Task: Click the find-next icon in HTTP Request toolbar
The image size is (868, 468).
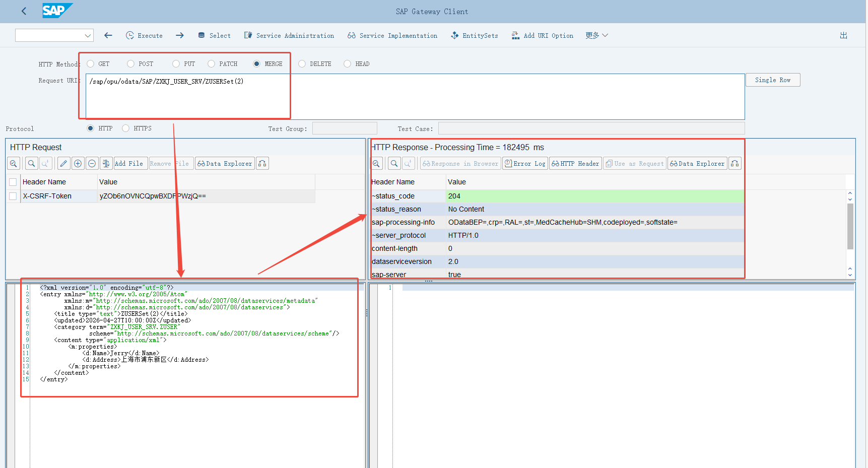Action: [x=45, y=163]
